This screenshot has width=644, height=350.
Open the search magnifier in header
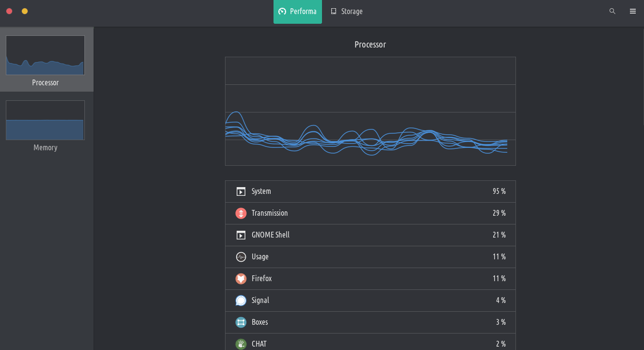[x=612, y=11]
